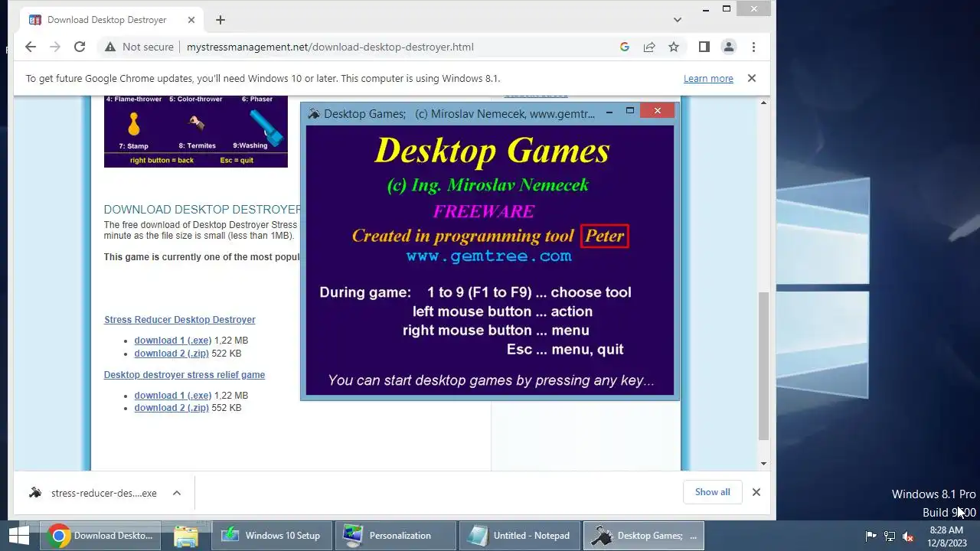
Task: Select the Download Desktop Destroyer tab
Action: click(112, 20)
